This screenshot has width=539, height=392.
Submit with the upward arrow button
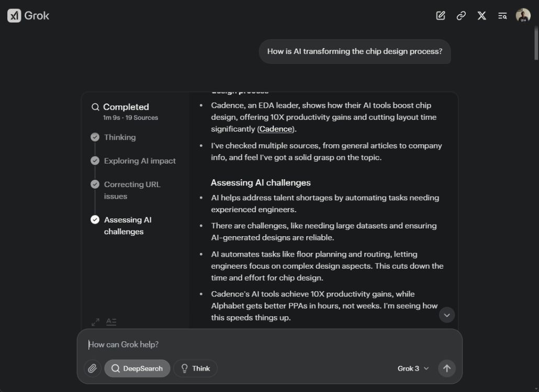[x=447, y=368]
